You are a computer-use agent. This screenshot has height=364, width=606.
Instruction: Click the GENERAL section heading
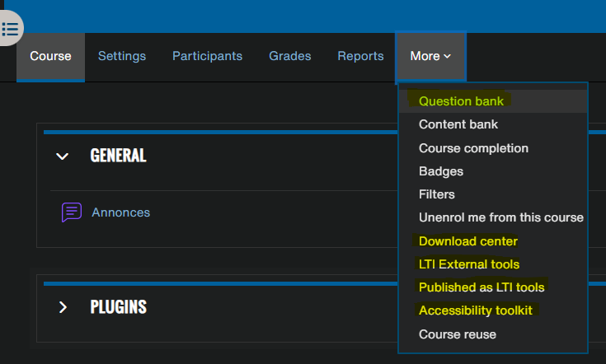[x=118, y=156]
